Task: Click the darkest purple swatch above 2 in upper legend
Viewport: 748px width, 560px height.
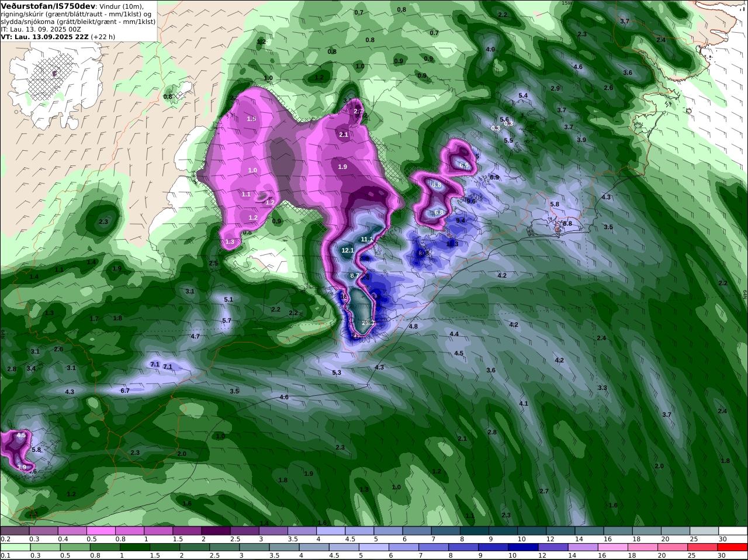Action: (216, 531)
